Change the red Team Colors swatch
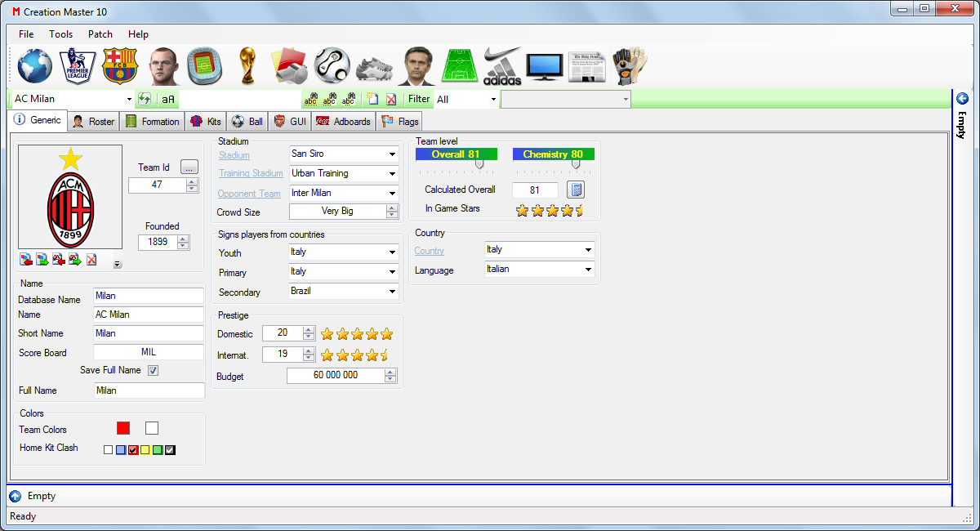Viewport: 980px width, 531px height. click(123, 427)
